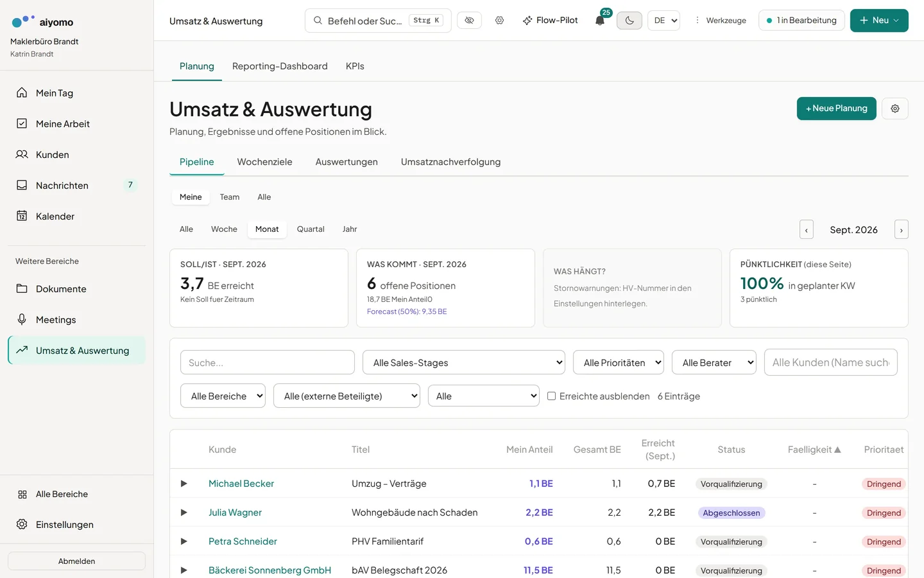This screenshot has height=578, width=924.
Task: Open customer link Julia Wagner
Action: point(235,512)
